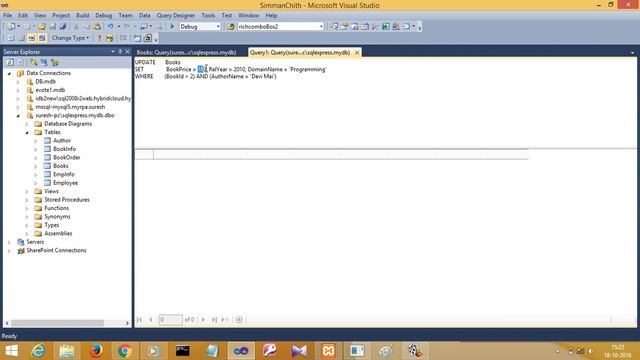Viewport: 640px width, 360px height.
Task: Collapse the Tables folder
Action: point(27,132)
